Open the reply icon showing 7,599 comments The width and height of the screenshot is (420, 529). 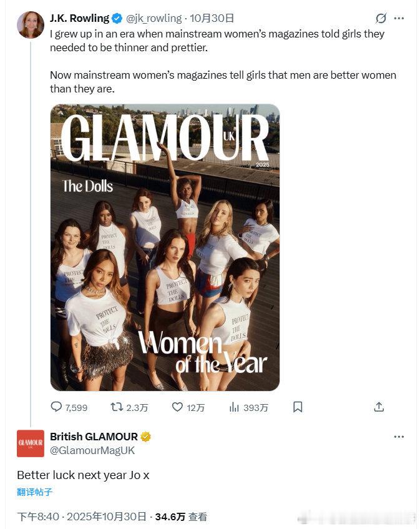(x=57, y=407)
